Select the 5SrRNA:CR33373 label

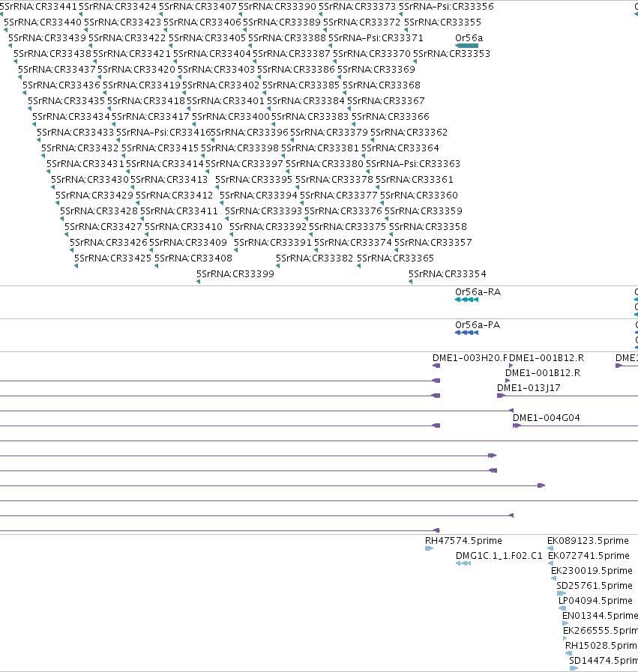coord(357,7)
